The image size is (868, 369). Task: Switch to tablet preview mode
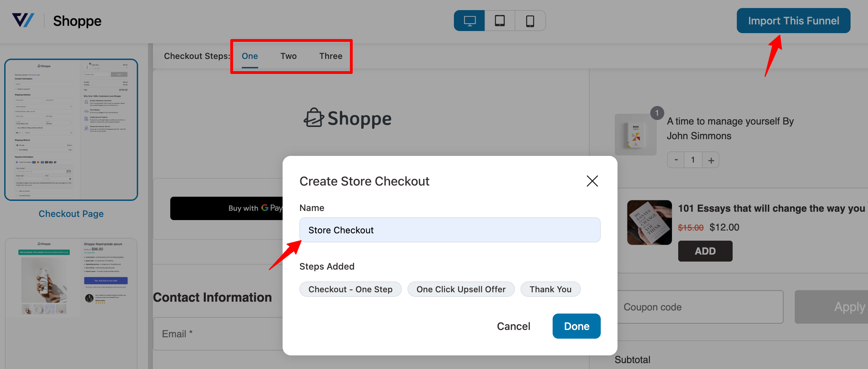coord(500,21)
